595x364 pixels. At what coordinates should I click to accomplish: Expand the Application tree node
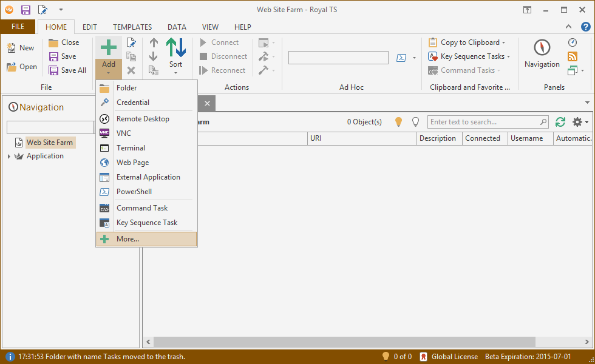(8, 157)
